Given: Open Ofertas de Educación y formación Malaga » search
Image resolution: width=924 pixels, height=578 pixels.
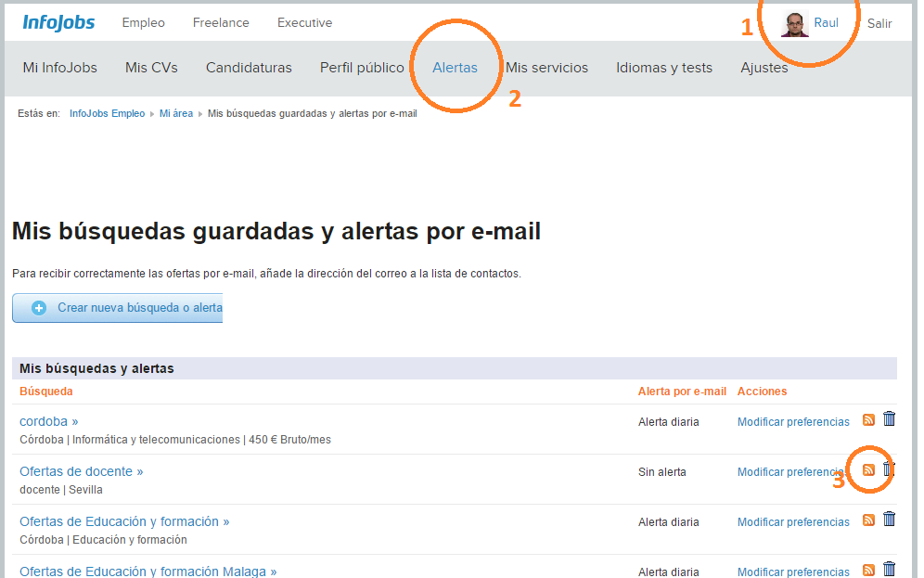Looking at the screenshot, I should coord(148,571).
